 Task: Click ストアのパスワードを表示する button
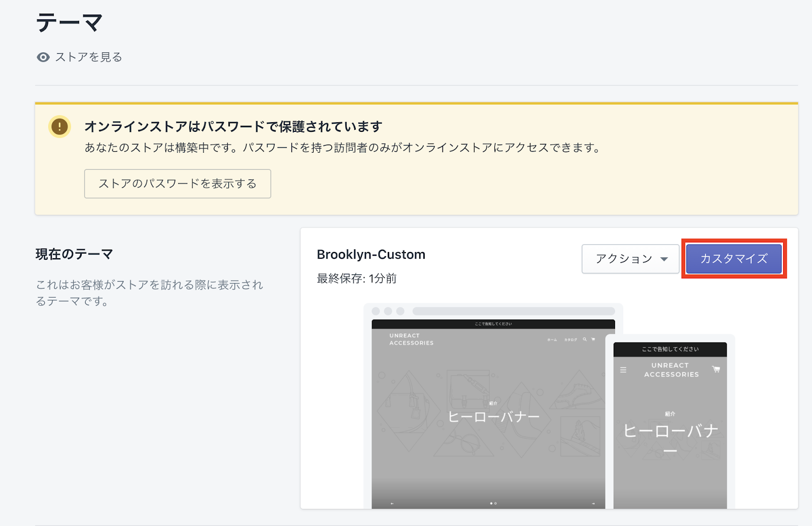tap(178, 184)
